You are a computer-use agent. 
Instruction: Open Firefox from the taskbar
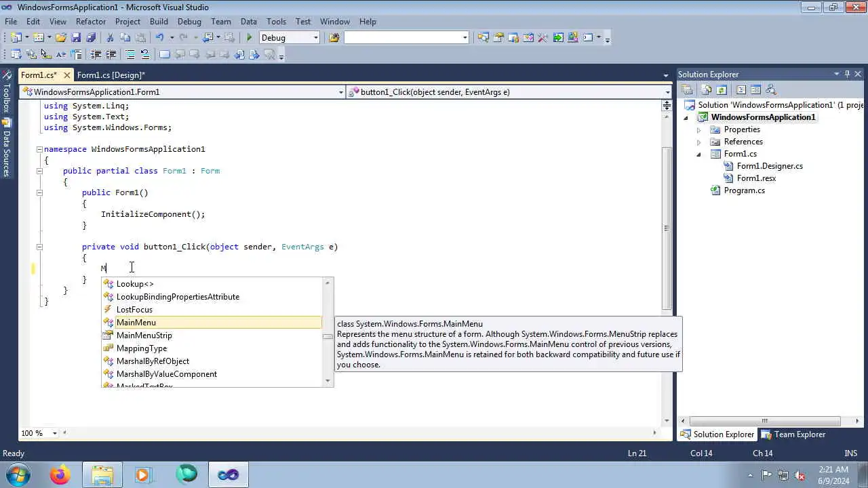point(60,475)
